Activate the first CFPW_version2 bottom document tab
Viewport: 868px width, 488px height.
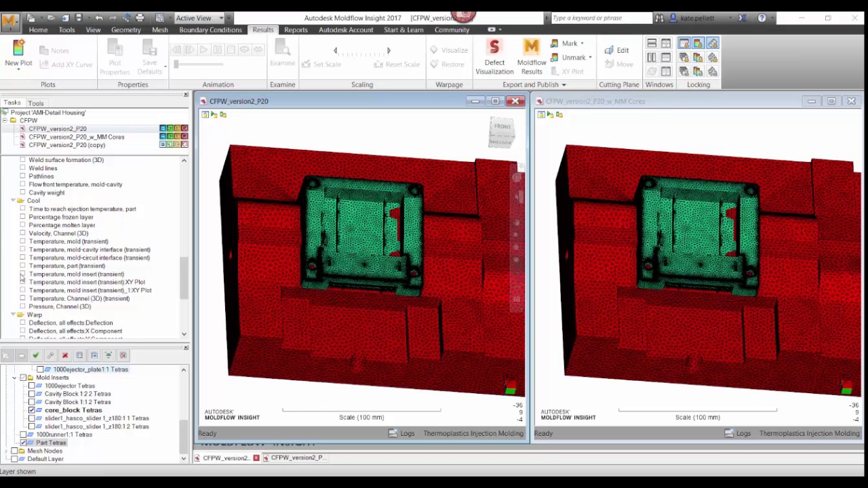pos(227,458)
